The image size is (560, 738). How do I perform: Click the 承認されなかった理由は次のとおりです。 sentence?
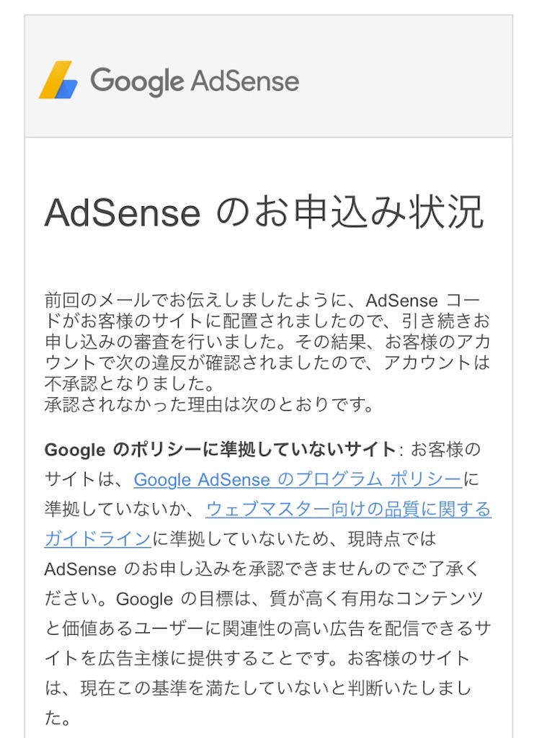click(209, 404)
